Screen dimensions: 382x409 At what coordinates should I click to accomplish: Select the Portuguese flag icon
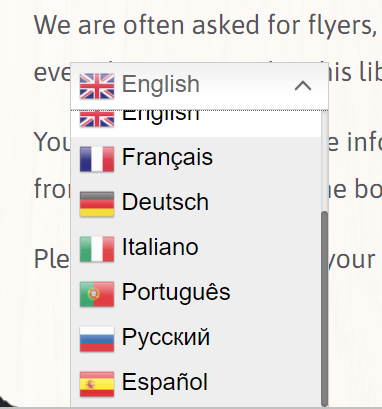(x=97, y=294)
